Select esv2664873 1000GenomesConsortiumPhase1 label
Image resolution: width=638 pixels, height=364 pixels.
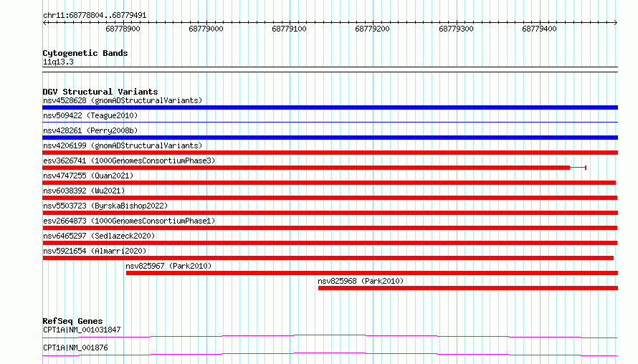pyautogui.click(x=129, y=221)
